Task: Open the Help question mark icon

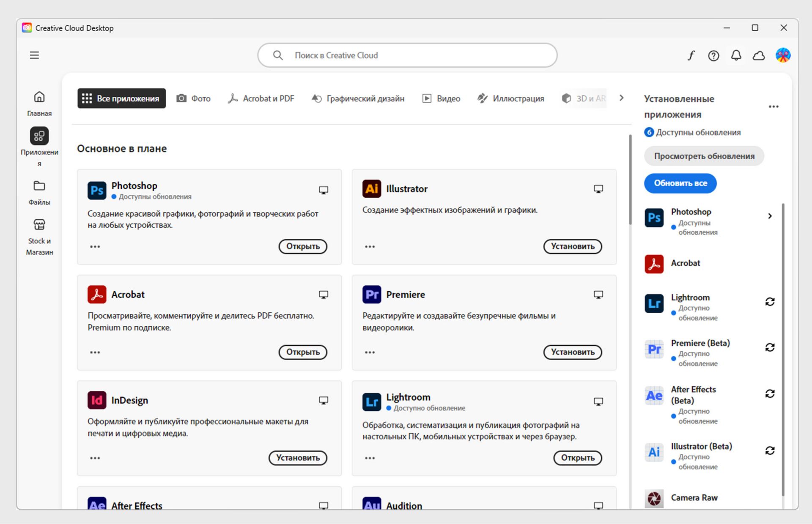Action: (713, 55)
